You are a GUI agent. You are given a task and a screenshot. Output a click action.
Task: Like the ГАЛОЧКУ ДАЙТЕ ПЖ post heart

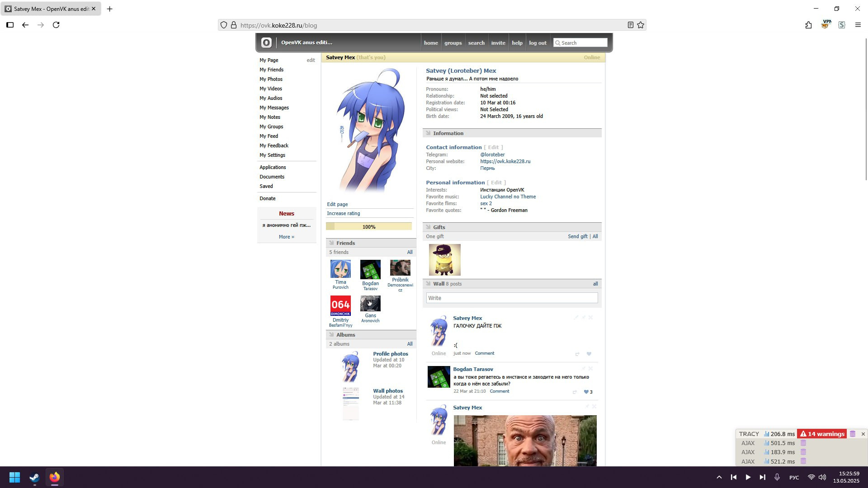pyautogui.click(x=589, y=354)
